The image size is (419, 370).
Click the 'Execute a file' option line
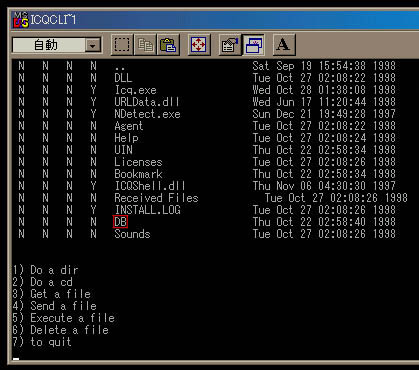coord(64,318)
